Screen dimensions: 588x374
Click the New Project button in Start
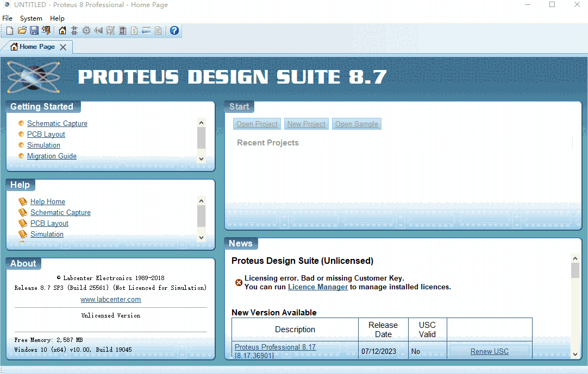pos(306,124)
